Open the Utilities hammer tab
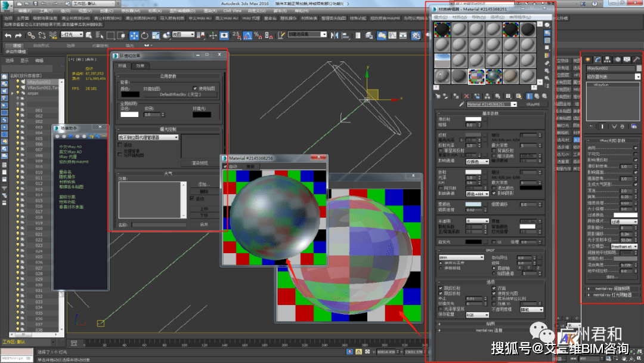This screenshot has height=363, width=644. coord(637,60)
